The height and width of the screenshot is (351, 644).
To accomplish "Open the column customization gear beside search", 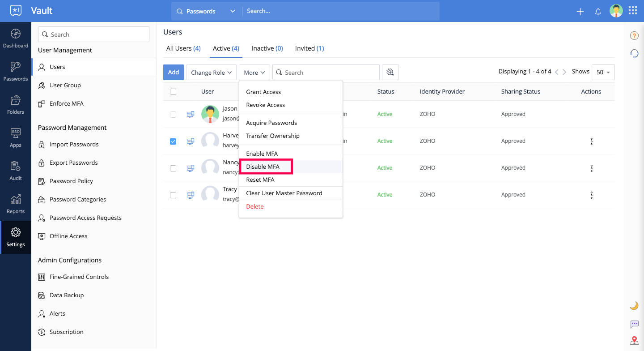I will [390, 72].
